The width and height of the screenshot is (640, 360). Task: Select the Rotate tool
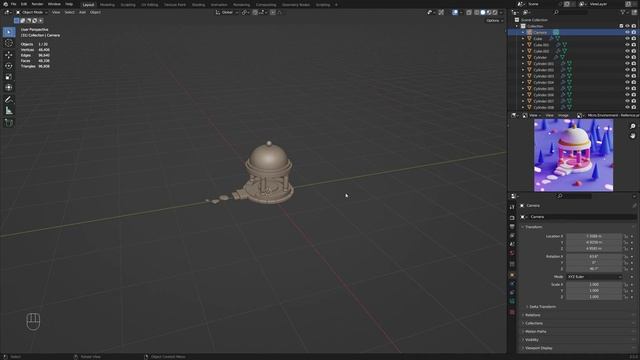coord(9,66)
